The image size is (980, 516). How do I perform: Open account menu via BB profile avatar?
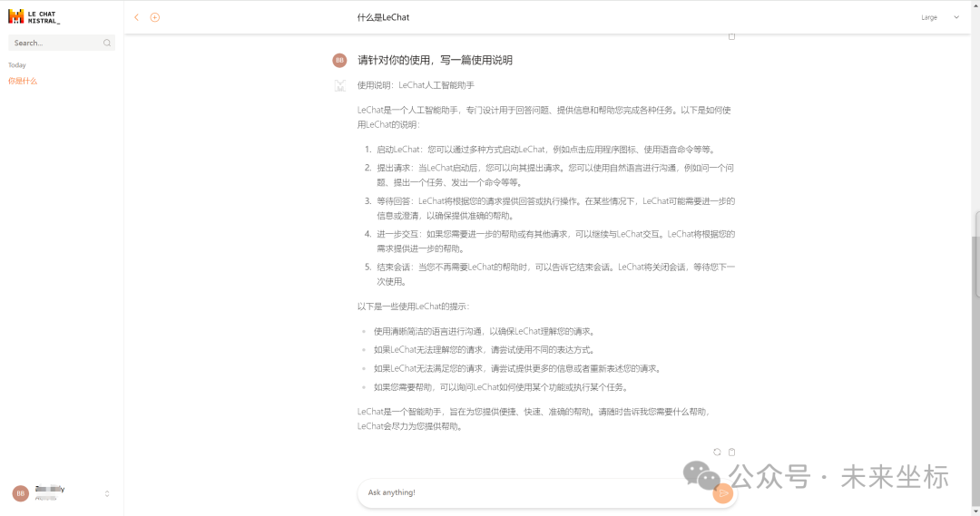21,493
